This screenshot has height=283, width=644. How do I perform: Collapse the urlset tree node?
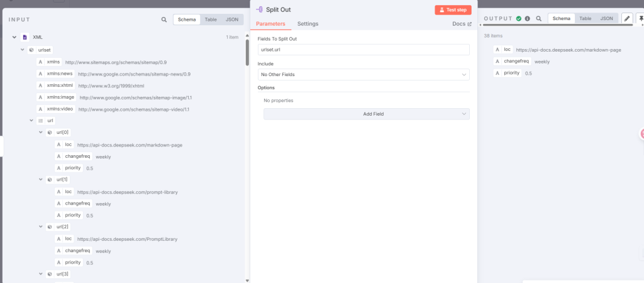click(23, 49)
